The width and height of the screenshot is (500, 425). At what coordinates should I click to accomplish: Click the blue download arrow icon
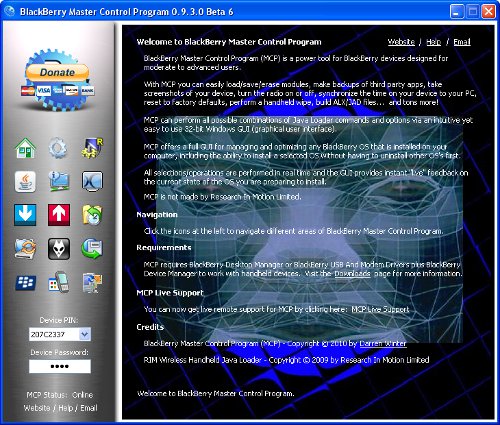click(25, 215)
